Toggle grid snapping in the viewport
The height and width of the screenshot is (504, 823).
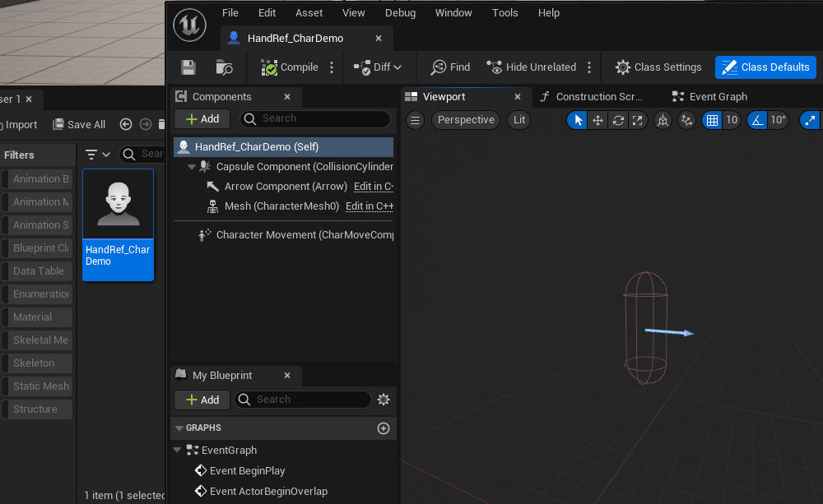point(712,120)
